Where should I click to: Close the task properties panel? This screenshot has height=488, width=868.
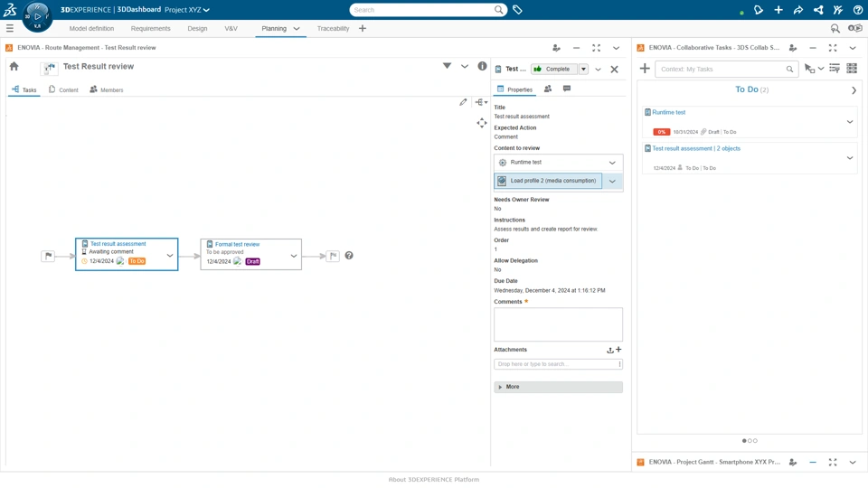(x=615, y=70)
